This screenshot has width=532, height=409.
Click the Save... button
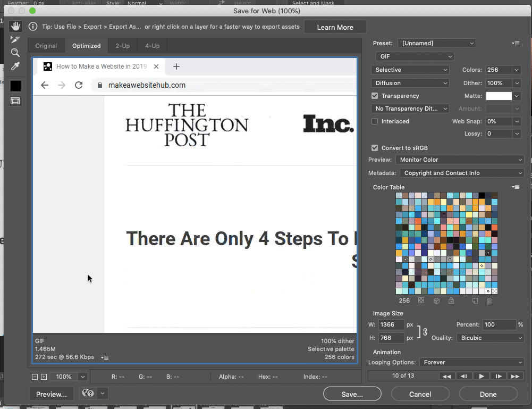[352, 394]
